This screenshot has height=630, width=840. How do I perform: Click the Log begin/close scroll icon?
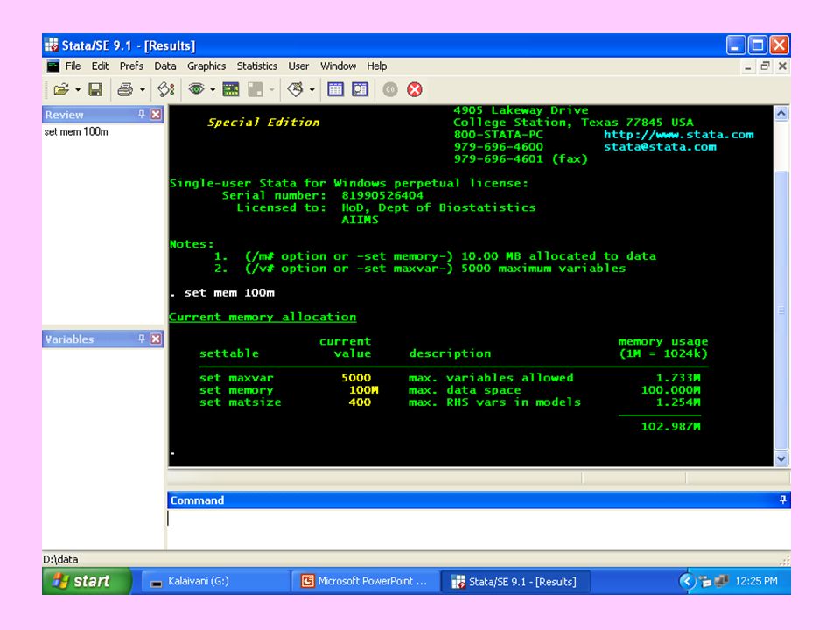tap(166, 89)
